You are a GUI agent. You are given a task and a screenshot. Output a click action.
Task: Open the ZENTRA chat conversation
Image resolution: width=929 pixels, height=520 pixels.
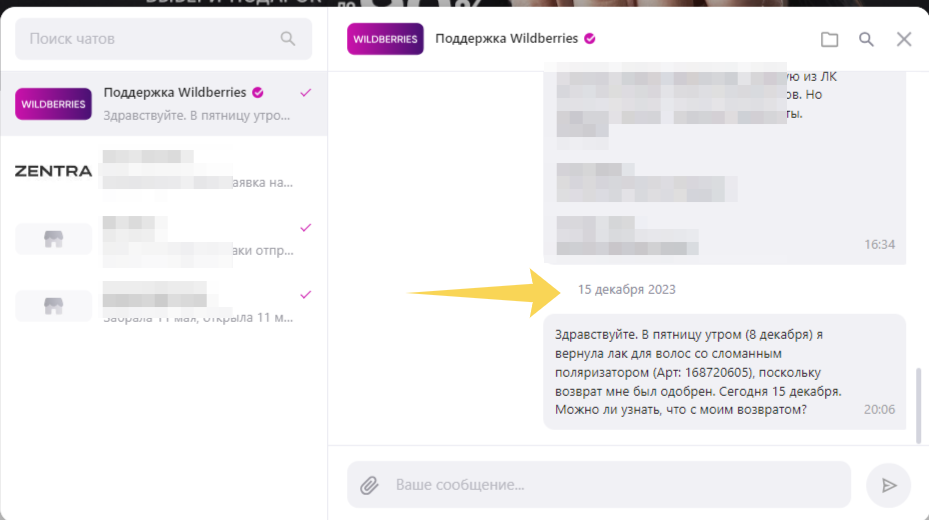click(164, 171)
